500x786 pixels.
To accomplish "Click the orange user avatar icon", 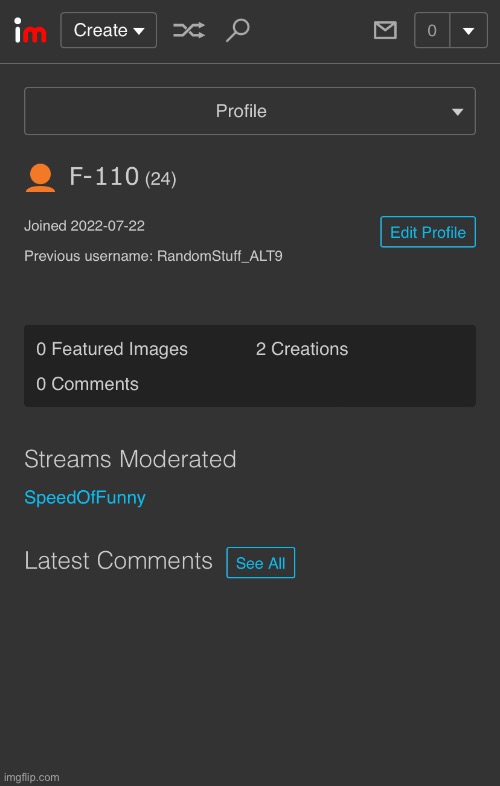I will pos(40,178).
